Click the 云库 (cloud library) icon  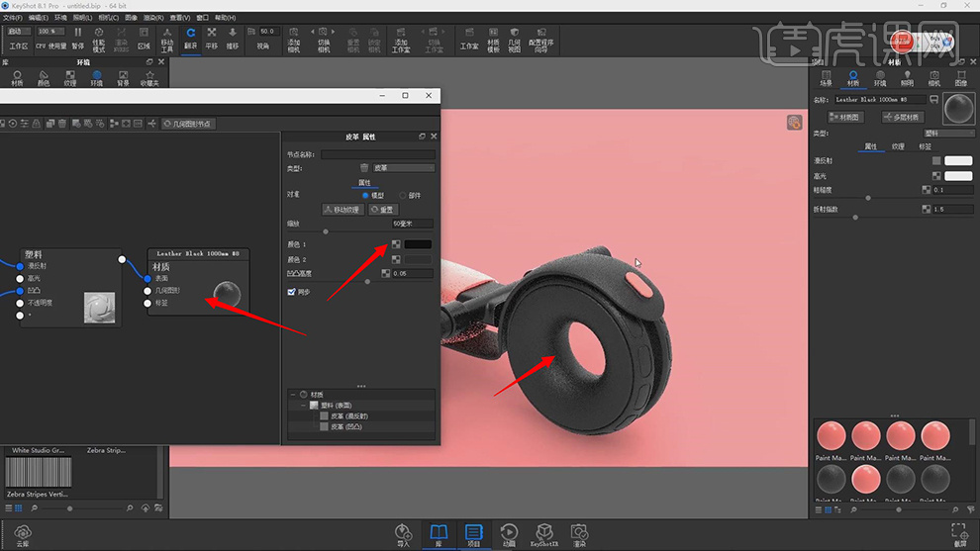click(22, 535)
